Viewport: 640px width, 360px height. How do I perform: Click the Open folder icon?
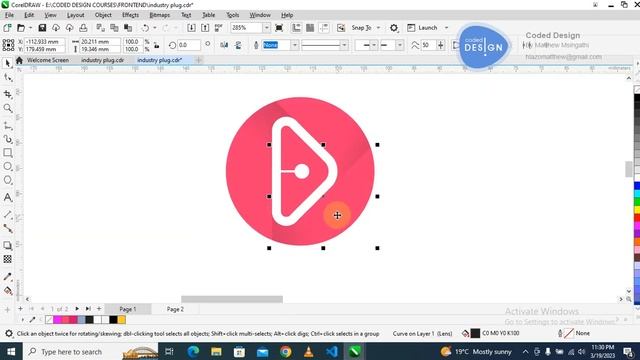coord(20,28)
